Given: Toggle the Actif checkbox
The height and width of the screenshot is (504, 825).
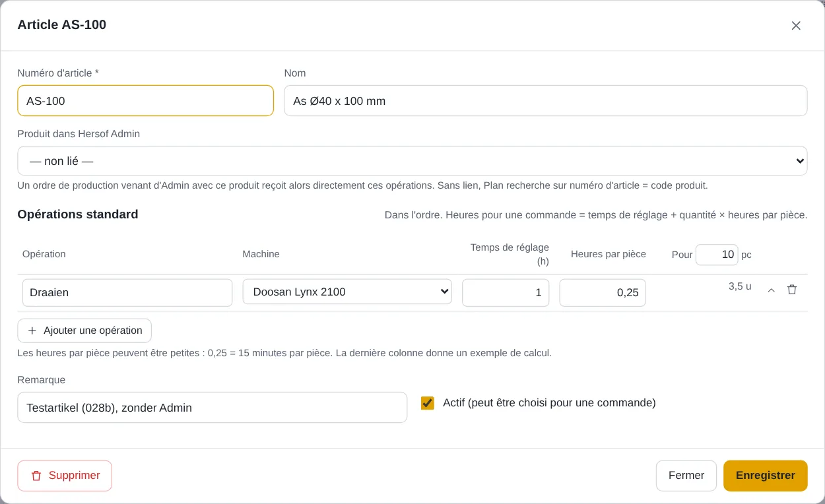Looking at the screenshot, I should point(428,403).
